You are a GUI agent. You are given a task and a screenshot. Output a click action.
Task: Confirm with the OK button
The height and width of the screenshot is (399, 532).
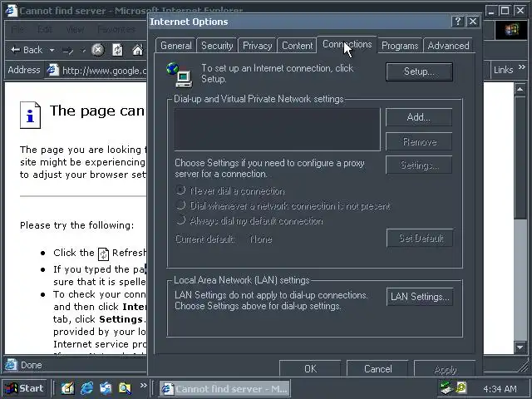pyautogui.click(x=310, y=369)
